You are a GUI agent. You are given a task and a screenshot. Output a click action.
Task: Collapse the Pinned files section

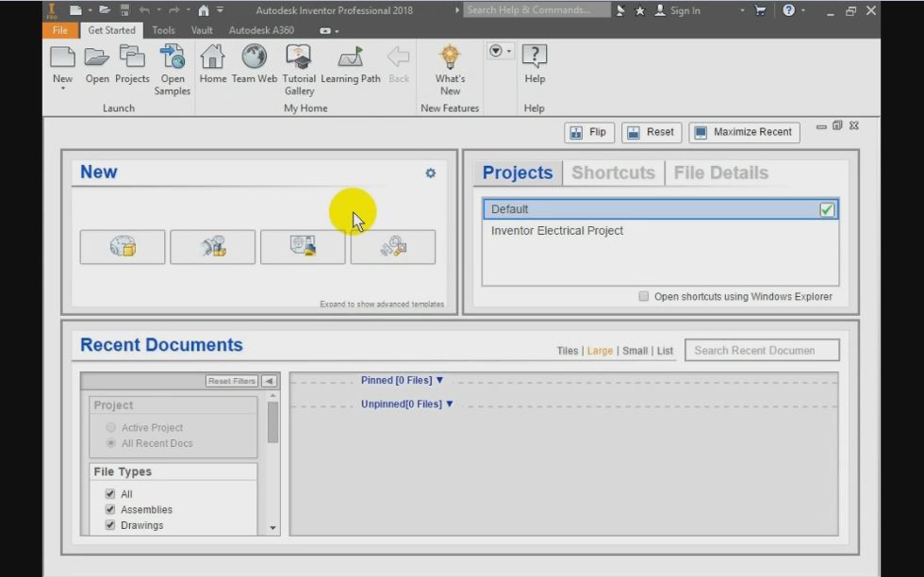(x=439, y=380)
